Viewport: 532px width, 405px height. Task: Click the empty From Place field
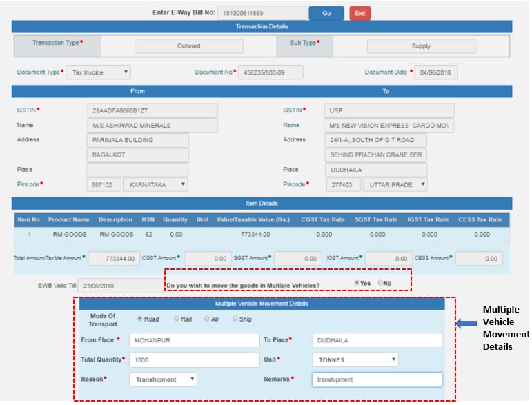137,170
